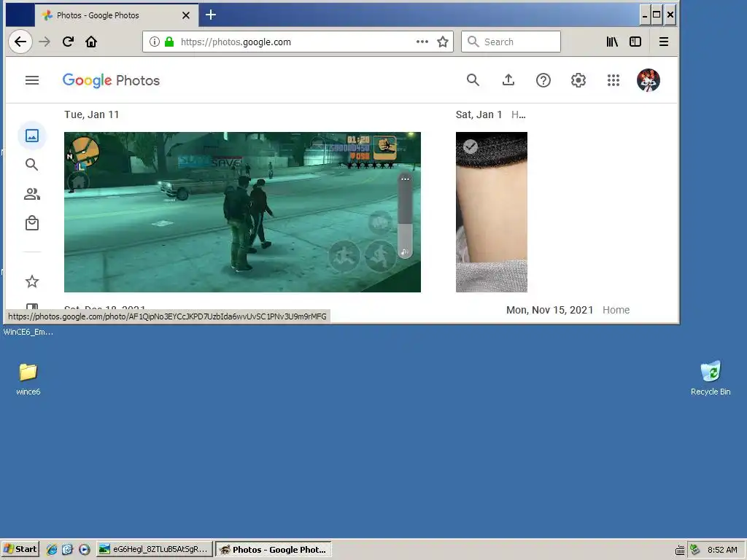Image resolution: width=747 pixels, height=560 pixels.
Task: Open the Favorites star sidebar icon
Action: click(32, 281)
